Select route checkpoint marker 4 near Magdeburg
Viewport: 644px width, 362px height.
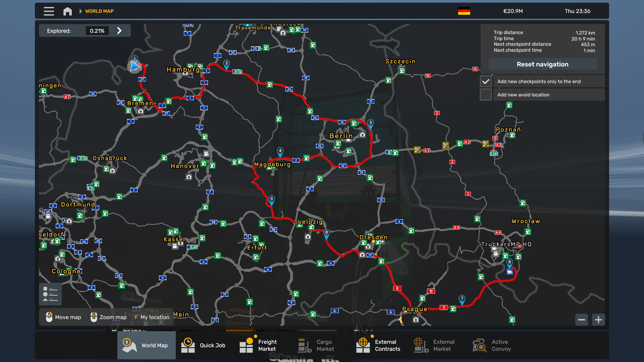(x=280, y=152)
